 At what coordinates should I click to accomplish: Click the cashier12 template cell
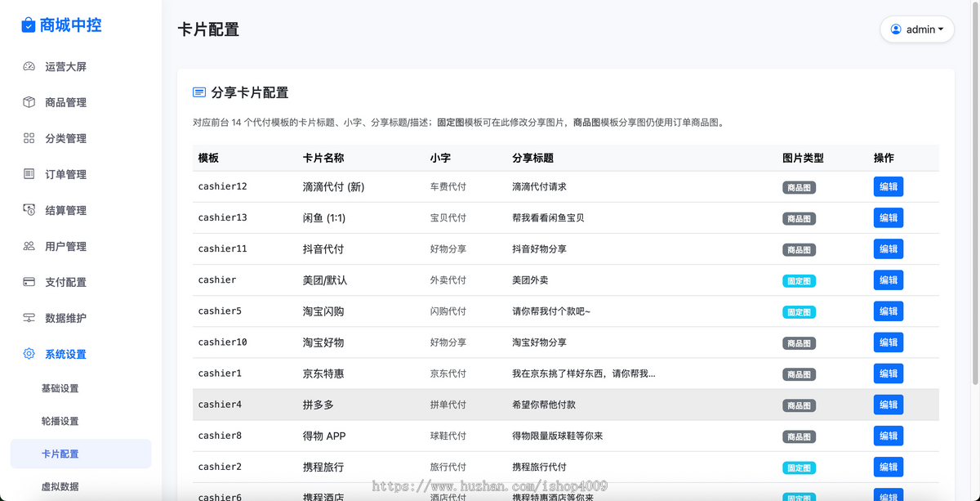pos(222,186)
